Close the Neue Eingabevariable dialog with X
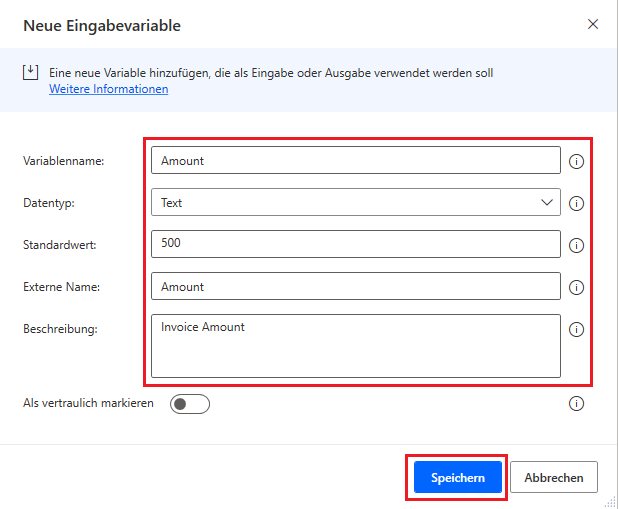Viewport: 618px width, 509px height. click(x=593, y=24)
